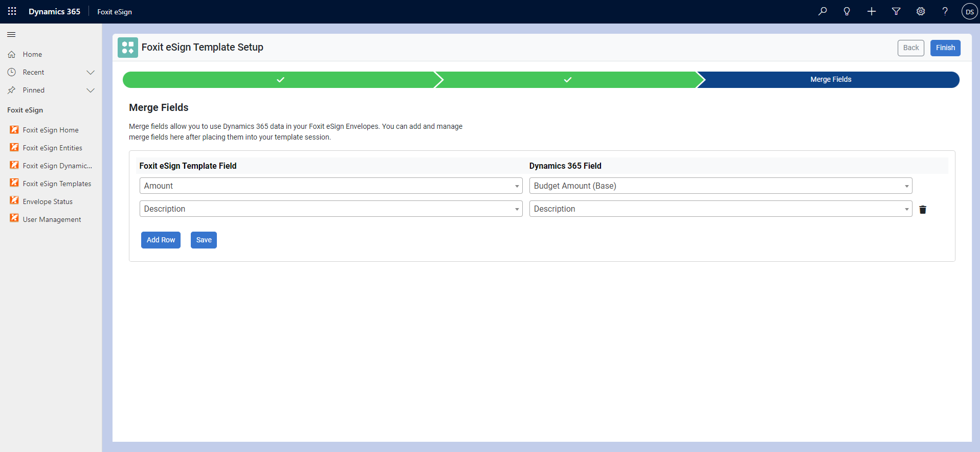The height and width of the screenshot is (452, 980).
Task: Open the Amount template field dropdown
Action: coord(331,186)
